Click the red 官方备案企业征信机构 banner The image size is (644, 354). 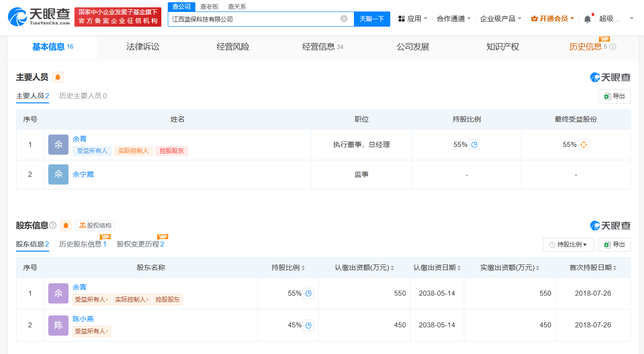(118, 17)
